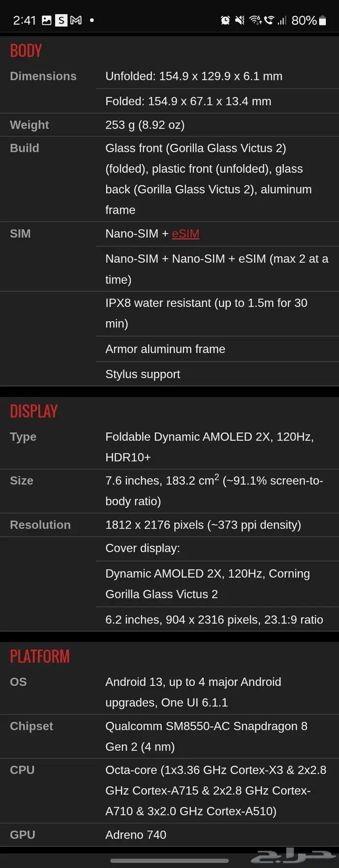
Task: Tap the alarm clock status icon
Action: click(225, 20)
